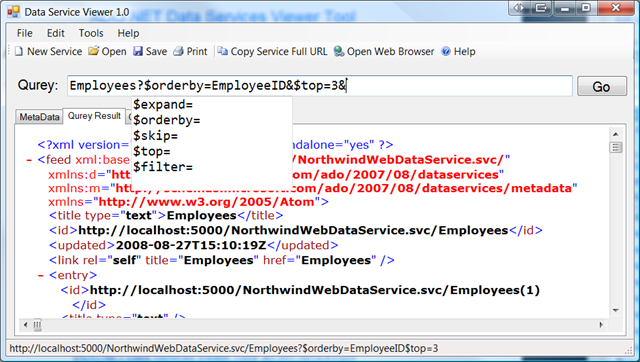Click the link rel="self" XML line

222,260
